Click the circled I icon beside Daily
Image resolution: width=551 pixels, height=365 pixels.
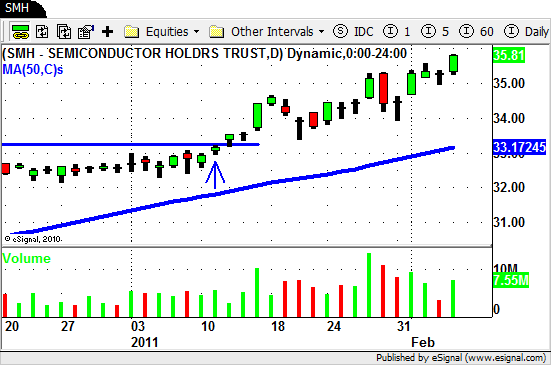point(511,31)
